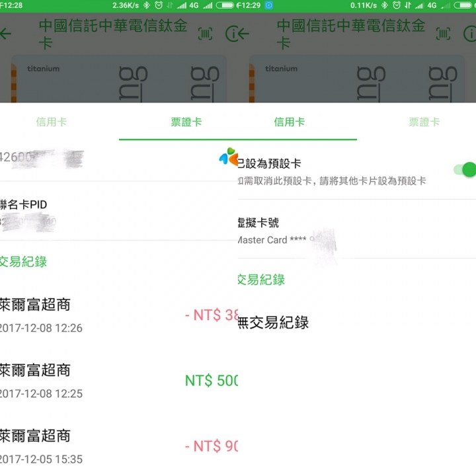The width and height of the screenshot is (476, 476).
Task: Select 信用卡 tab in left screen
Action: click(x=52, y=122)
